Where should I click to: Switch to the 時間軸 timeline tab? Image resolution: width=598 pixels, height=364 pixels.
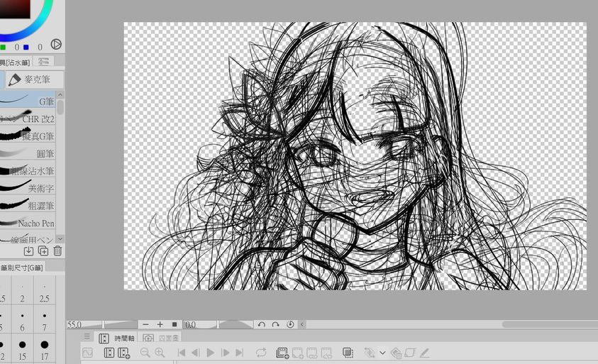117,338
